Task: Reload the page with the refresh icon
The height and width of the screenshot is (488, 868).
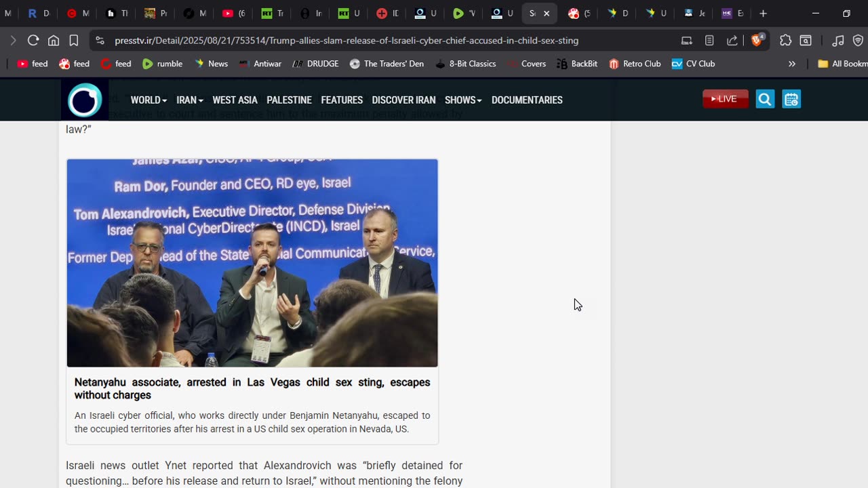Action: [x=33, y=41]
